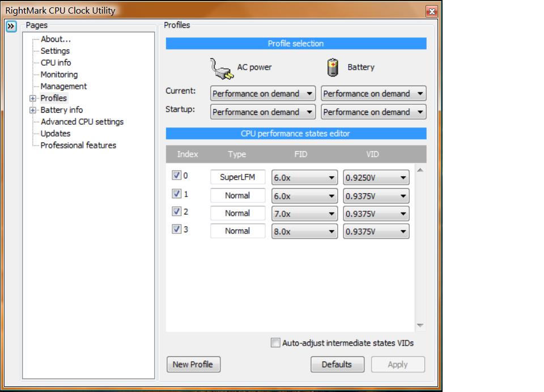Open the Management page

tap(63, 86)
